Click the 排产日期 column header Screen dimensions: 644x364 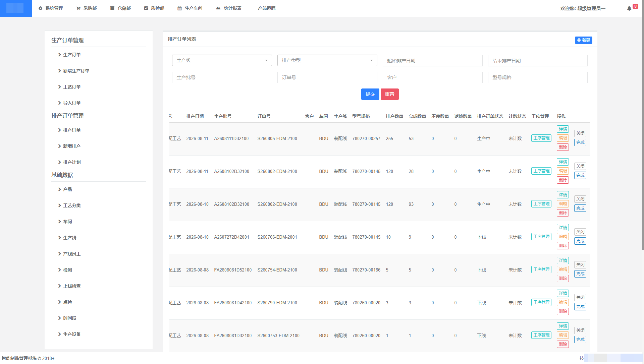(195, 116)
